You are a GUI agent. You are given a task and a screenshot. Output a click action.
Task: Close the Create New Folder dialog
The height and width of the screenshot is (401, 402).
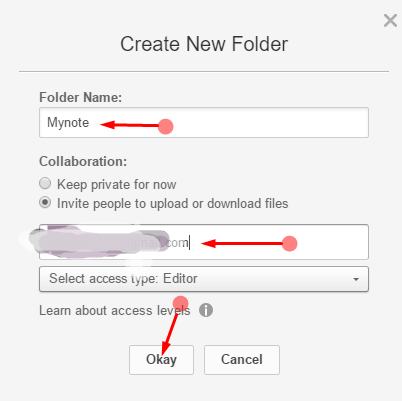coord(390,21)
